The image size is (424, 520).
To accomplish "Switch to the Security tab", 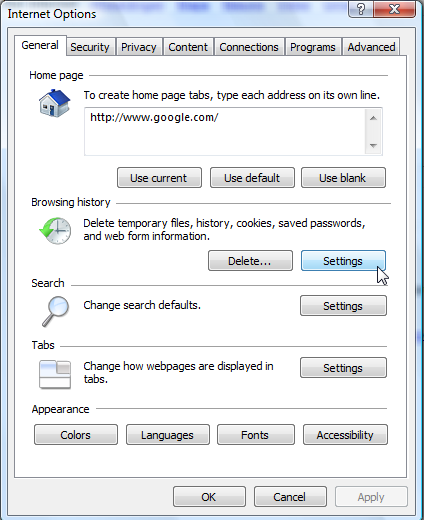I will coord(90,47).
